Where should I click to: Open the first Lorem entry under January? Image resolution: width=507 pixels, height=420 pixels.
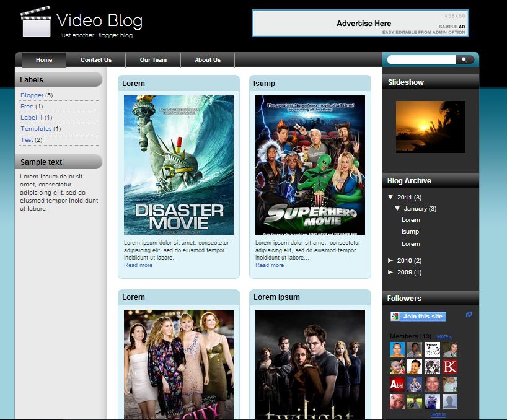(411, 220)
